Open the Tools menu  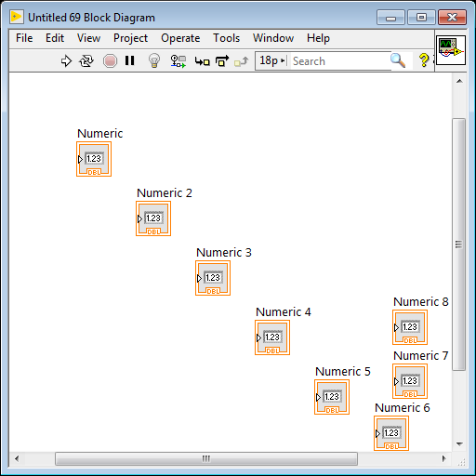[x=227, y=38]
